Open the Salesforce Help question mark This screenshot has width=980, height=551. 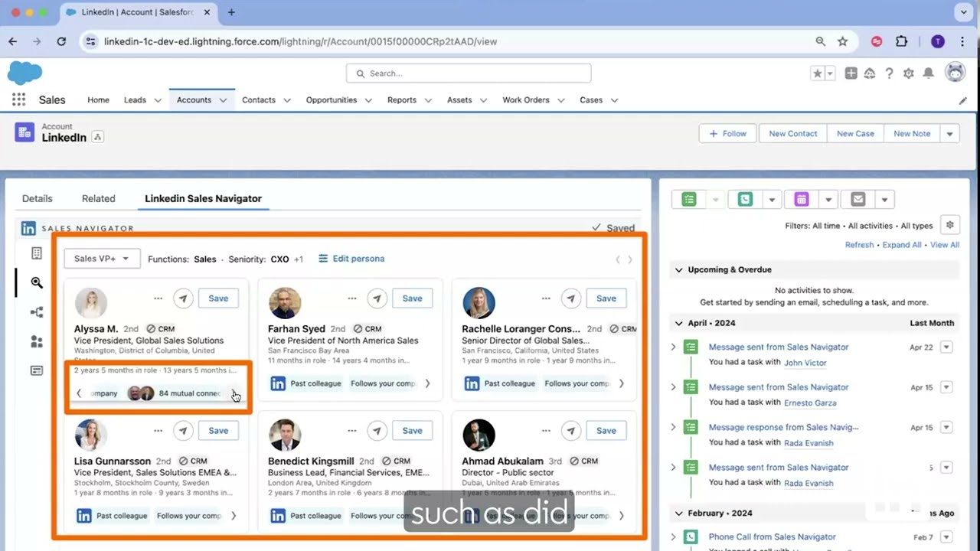point(889,73)
